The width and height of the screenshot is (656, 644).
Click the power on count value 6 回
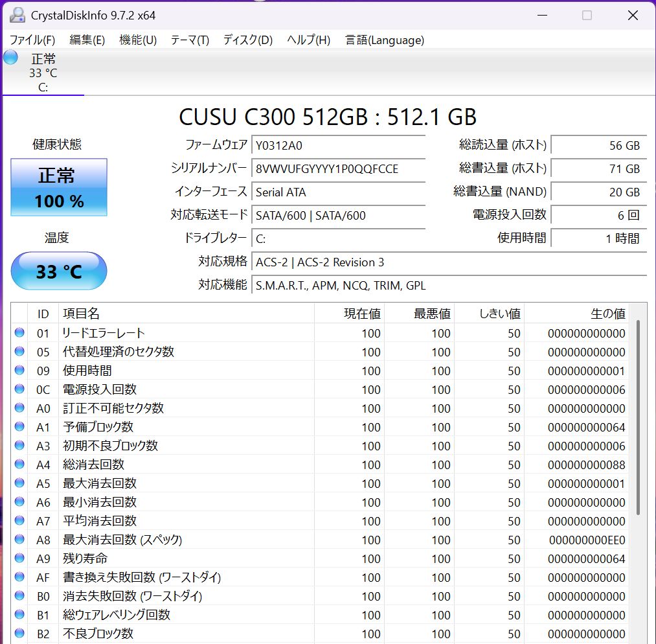tap(598, 216)
